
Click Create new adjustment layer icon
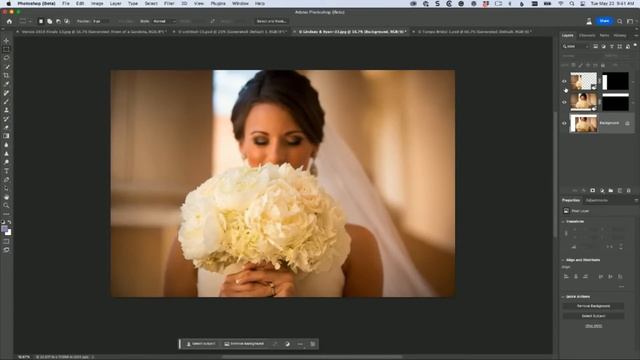click(x=602, y=191)
